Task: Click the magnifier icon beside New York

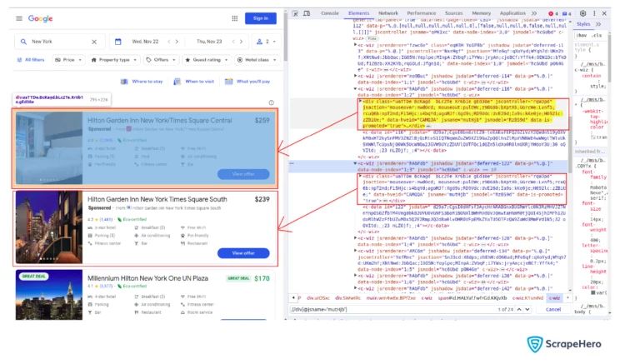Action: [x=23, y=42]
